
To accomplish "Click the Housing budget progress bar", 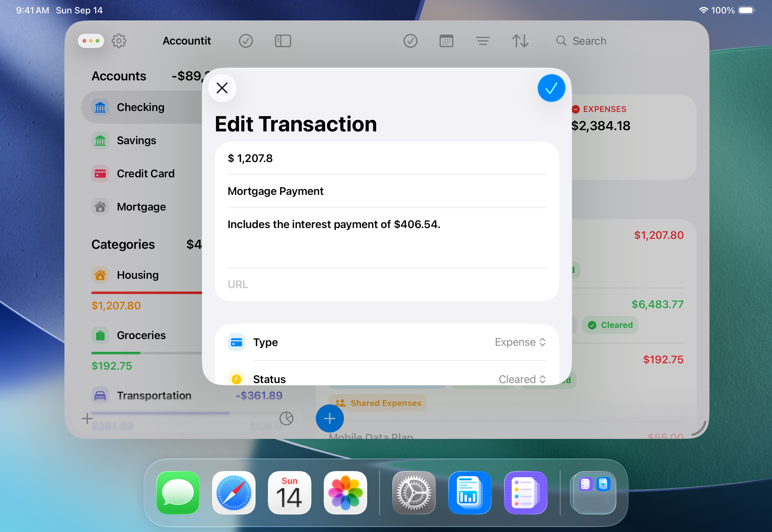I will [147, 293].
